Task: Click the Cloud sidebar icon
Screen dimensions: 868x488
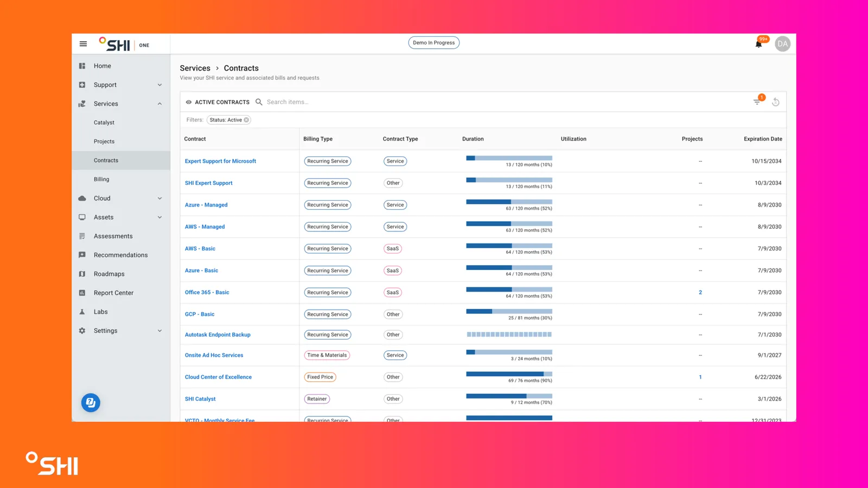Action: [82, 198]
